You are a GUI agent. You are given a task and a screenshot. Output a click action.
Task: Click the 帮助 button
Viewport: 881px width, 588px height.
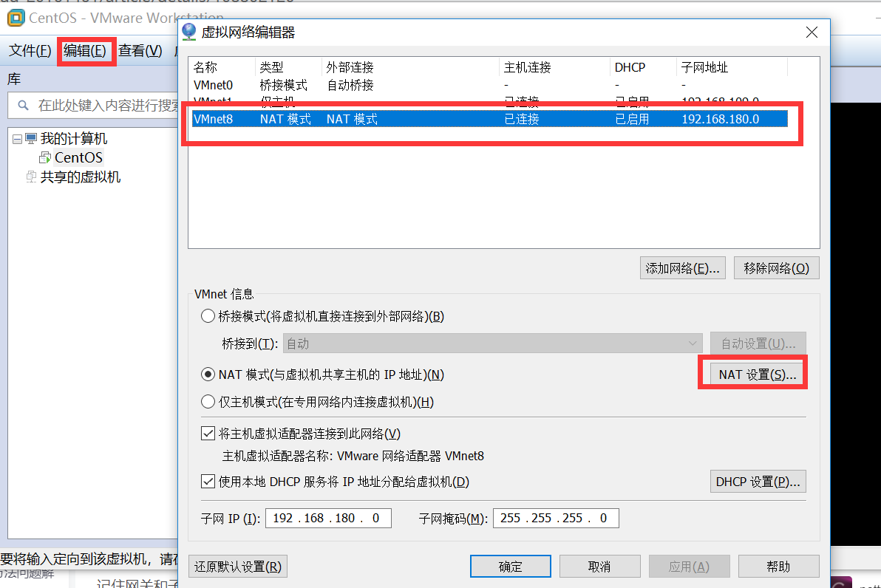click(x=778, y=567)
